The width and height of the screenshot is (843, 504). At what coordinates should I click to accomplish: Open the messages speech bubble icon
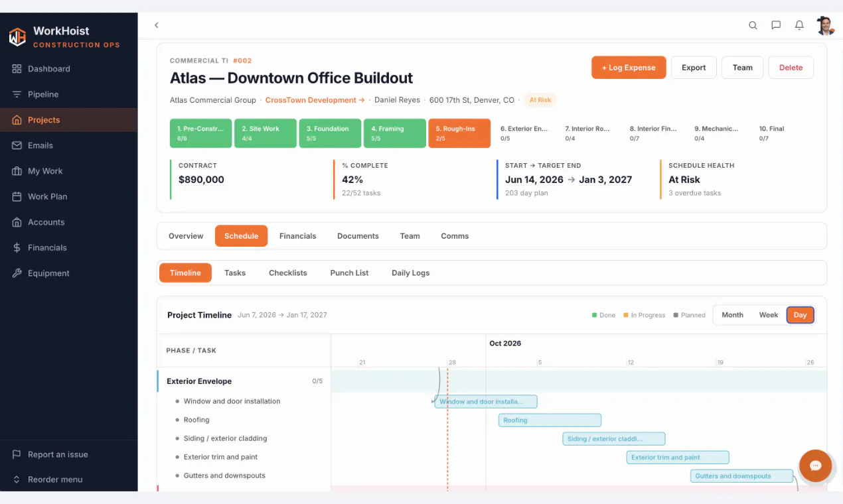776,25
